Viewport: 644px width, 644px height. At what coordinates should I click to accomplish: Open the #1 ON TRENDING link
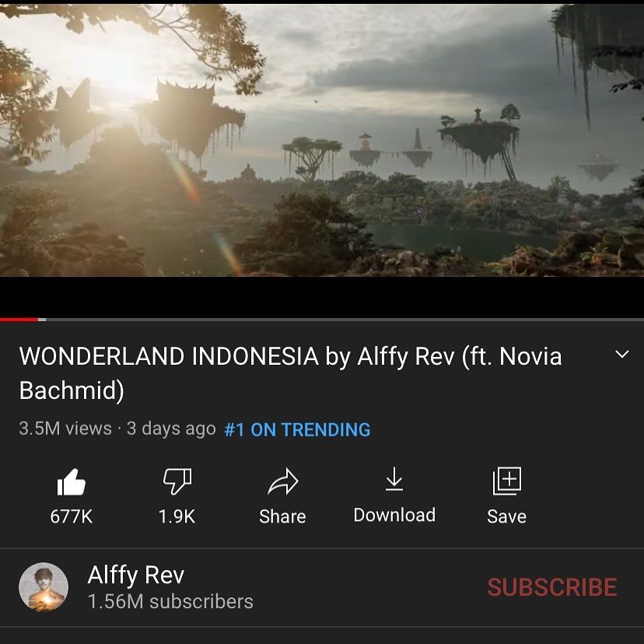point(297,429)
